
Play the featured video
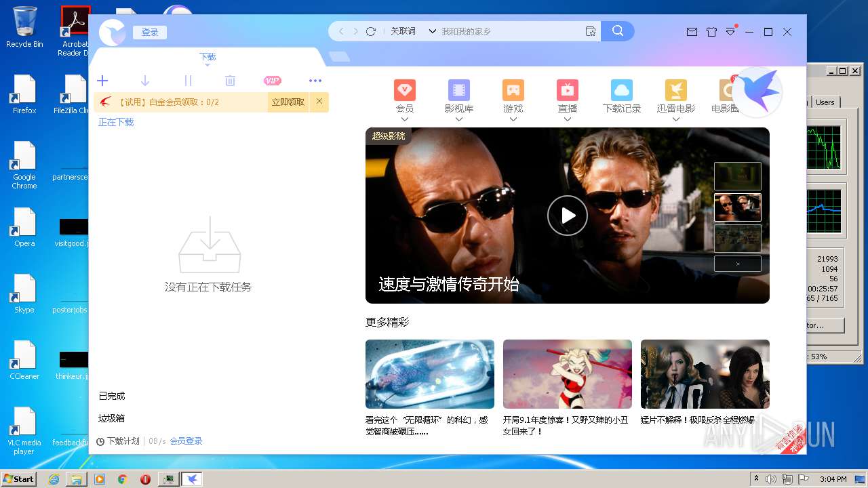pos(568,216)
